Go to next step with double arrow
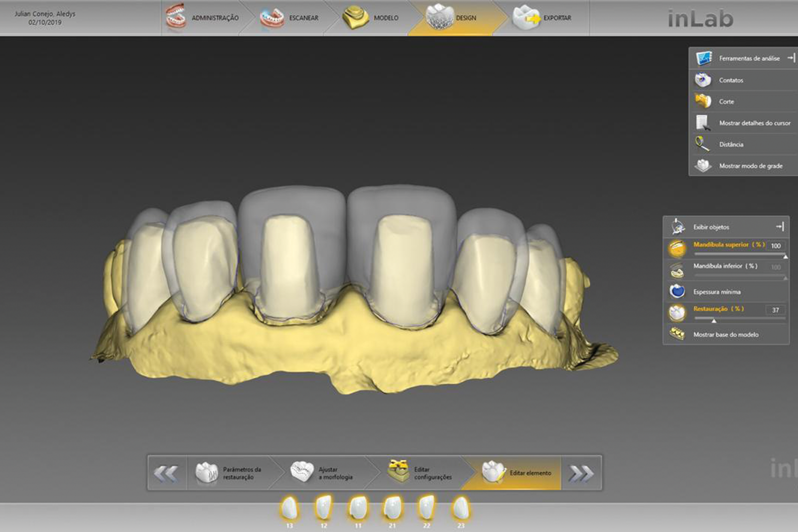The height and width of the screenshot is (532, 798). (581, 473)
